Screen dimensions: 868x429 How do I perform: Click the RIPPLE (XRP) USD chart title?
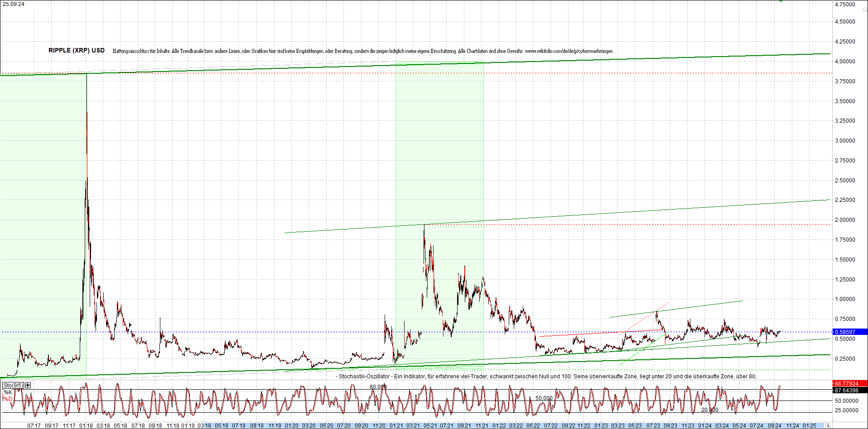(76, 50)
